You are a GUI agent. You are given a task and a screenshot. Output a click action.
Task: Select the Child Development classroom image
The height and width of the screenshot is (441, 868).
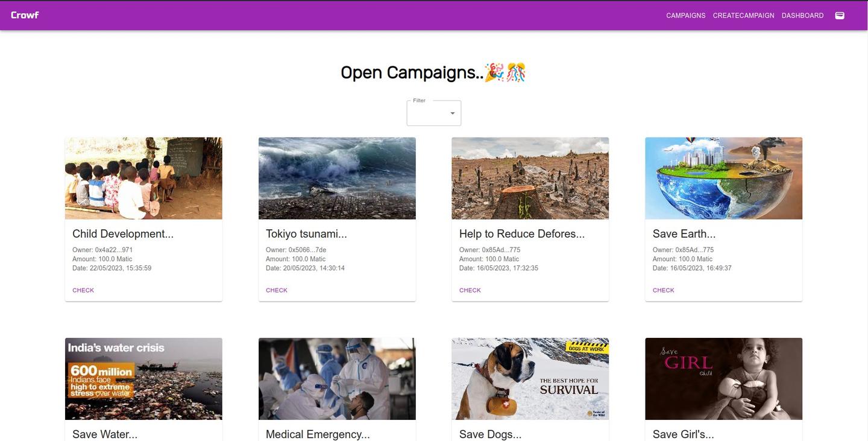(x=143, y=178)
